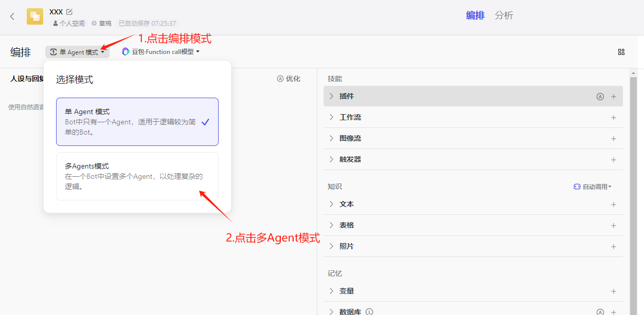Viewport: 644px width, 315px height.
Task: Click the 个人空间 label
Action: tap(68, 23)
